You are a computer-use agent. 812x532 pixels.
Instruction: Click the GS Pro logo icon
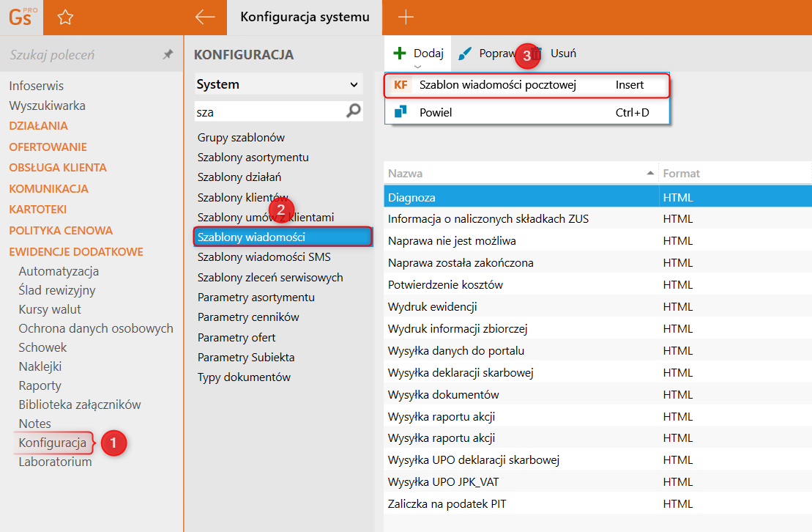coord(21,18)
